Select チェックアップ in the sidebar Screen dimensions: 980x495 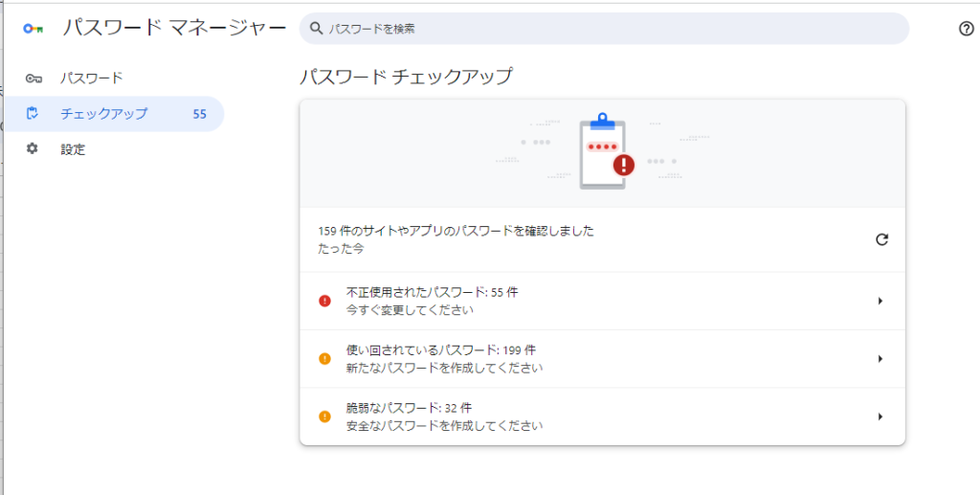tap(104, 114)
